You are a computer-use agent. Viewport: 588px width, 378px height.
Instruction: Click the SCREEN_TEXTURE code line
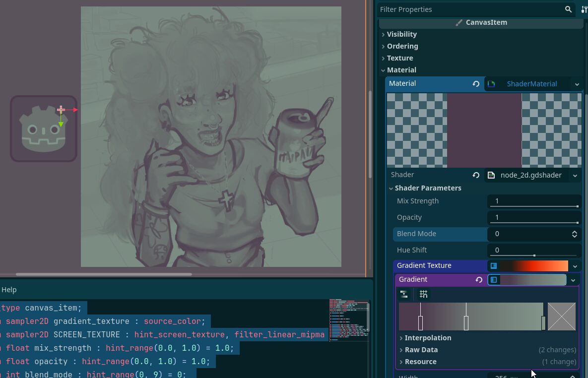(x=164, y=335)
